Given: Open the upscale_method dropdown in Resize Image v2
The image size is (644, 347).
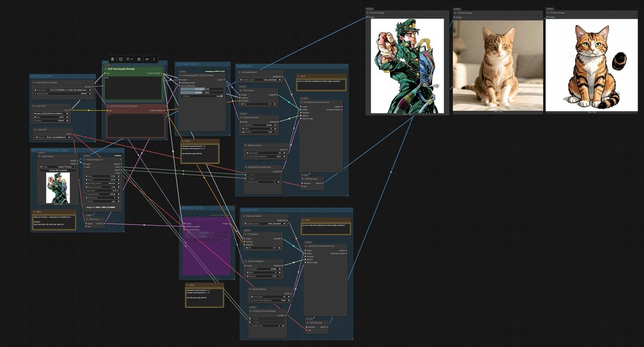Looking at the screenshot, I should (x=101, y=183).
